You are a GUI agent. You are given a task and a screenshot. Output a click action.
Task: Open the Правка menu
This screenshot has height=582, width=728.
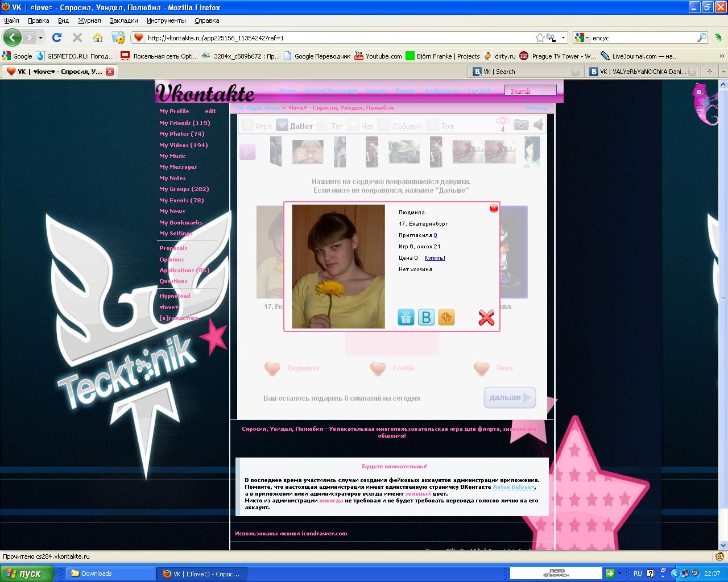point(39,20)
